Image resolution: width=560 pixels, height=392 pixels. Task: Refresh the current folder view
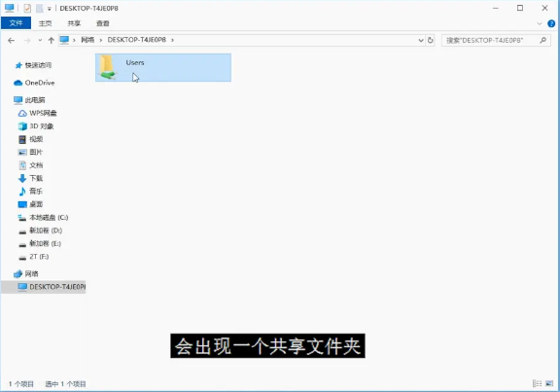click(x=431, y=41)
